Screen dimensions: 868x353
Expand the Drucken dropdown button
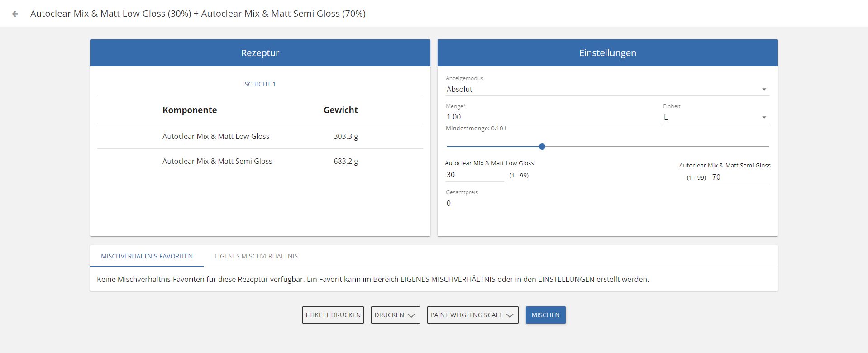click(x=395, y=315)
